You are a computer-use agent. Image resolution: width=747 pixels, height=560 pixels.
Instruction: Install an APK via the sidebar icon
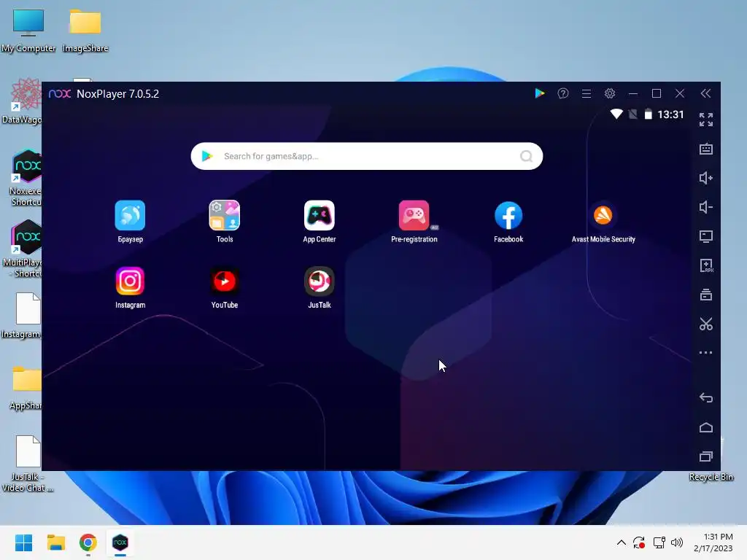pyautogui.click(x=706, y=265)
